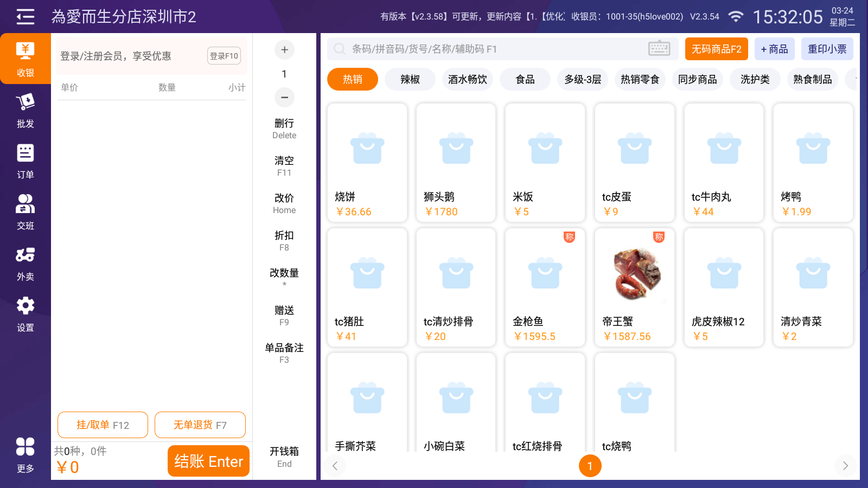The height and width of the screenshot is (488, 868).
Task: Click the on-screen keyboard icon in search bar
Action: (x=659, y=49)
